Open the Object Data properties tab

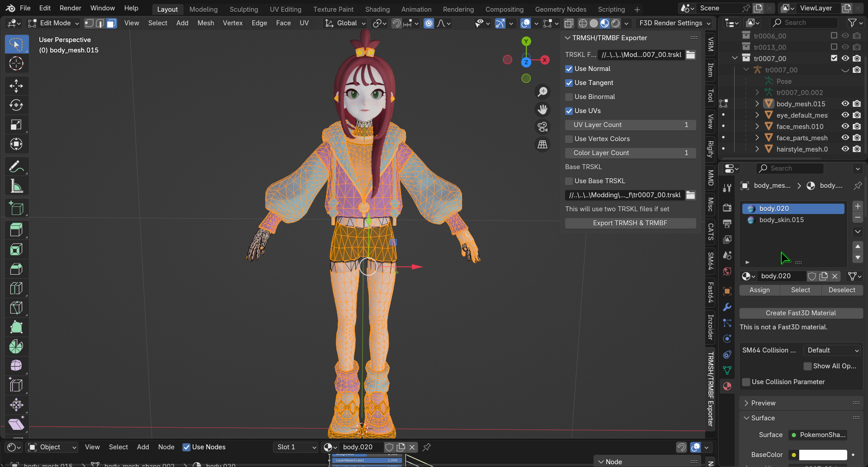tap(727, 371)
